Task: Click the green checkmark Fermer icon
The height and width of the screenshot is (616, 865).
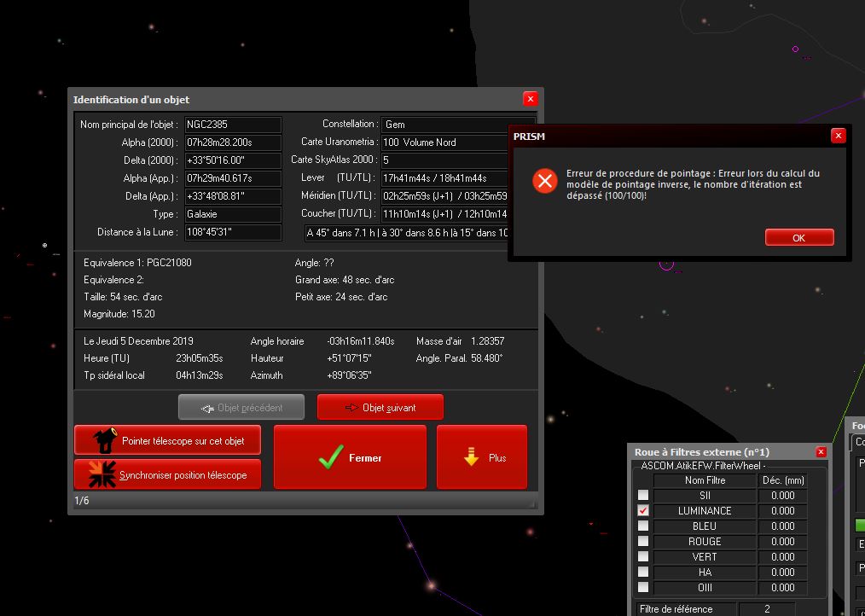Action: click(330, 458)
